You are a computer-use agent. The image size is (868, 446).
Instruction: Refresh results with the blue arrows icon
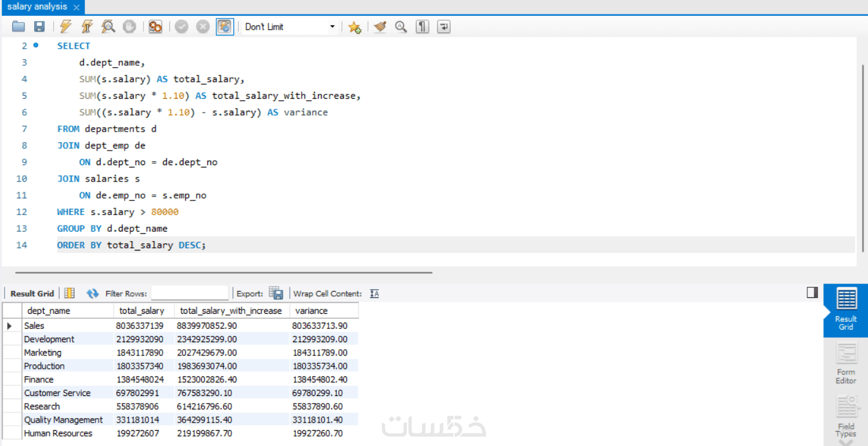pos(93,293)
